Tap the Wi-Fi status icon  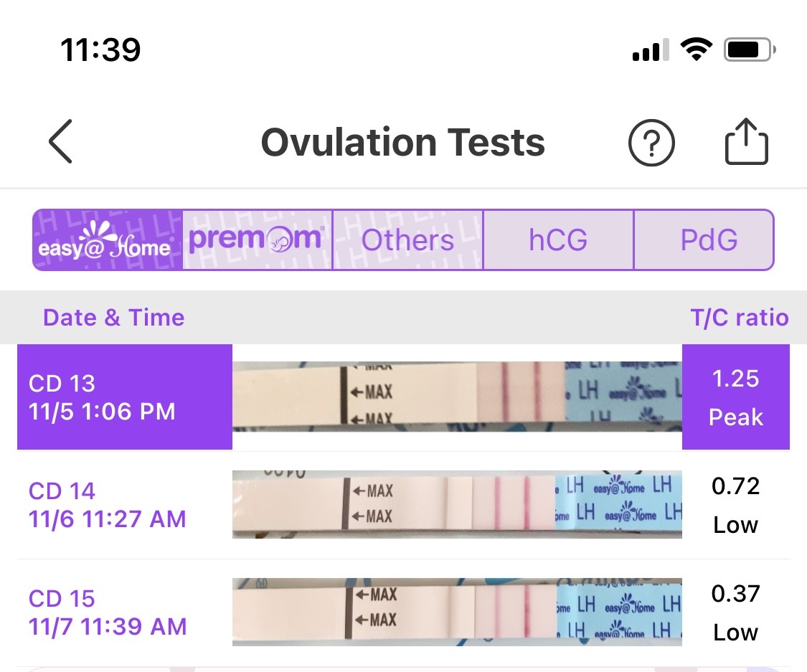click(x=695, y=50)
